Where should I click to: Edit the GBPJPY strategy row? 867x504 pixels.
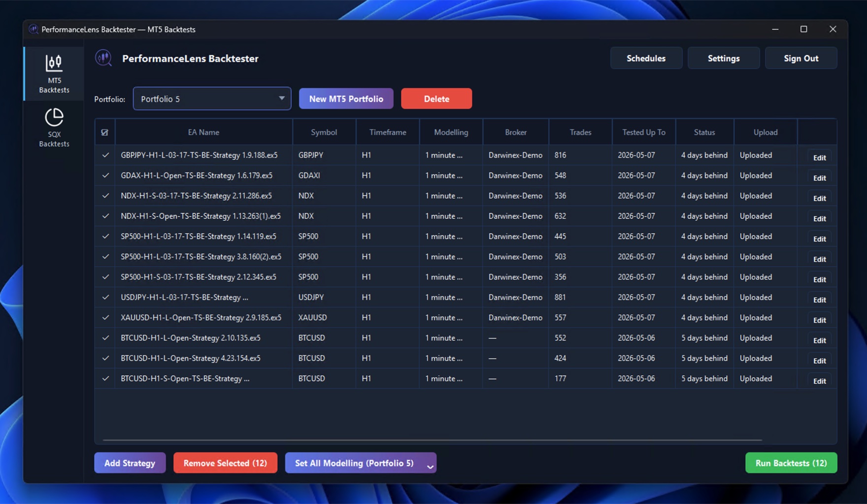pyautogui.click(x=819, y=157)
